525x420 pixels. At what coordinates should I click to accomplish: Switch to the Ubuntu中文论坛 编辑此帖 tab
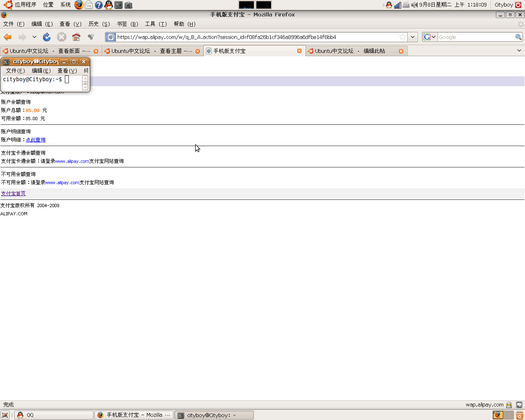[x=356, y=51]
